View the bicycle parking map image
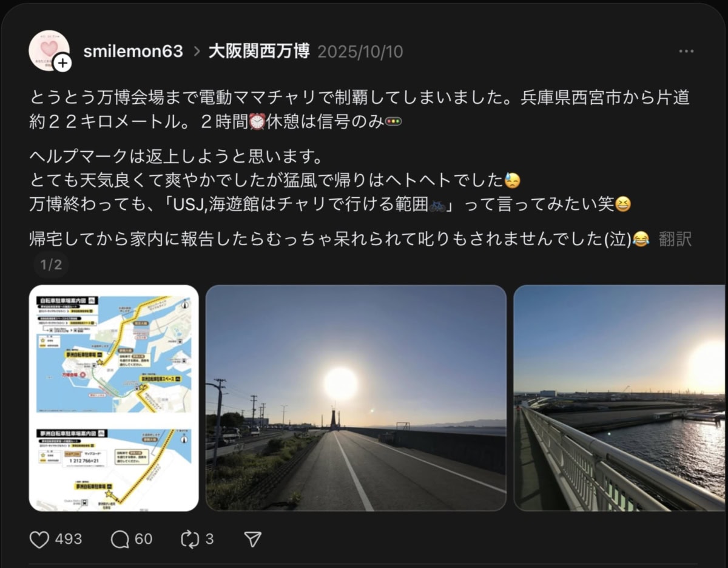728x568 pixels. pos(114,398)
